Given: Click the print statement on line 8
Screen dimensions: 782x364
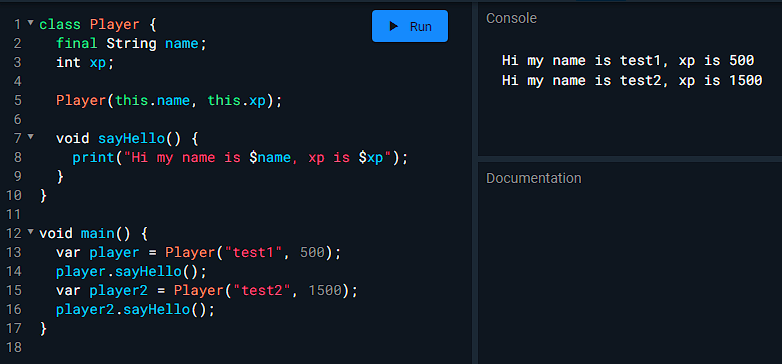Looking at the screenshot, I should click(x=240, y=158).
